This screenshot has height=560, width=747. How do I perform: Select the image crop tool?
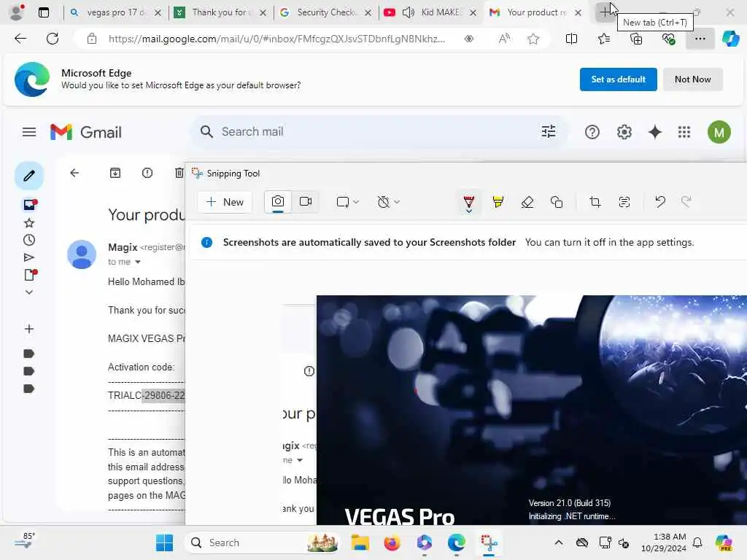coord(595,202)
